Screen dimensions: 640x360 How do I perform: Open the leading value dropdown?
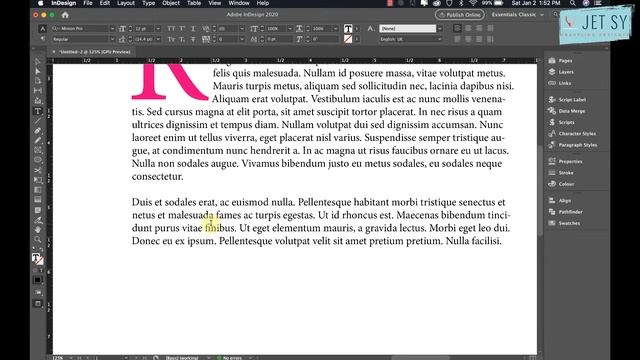(158, 39)
